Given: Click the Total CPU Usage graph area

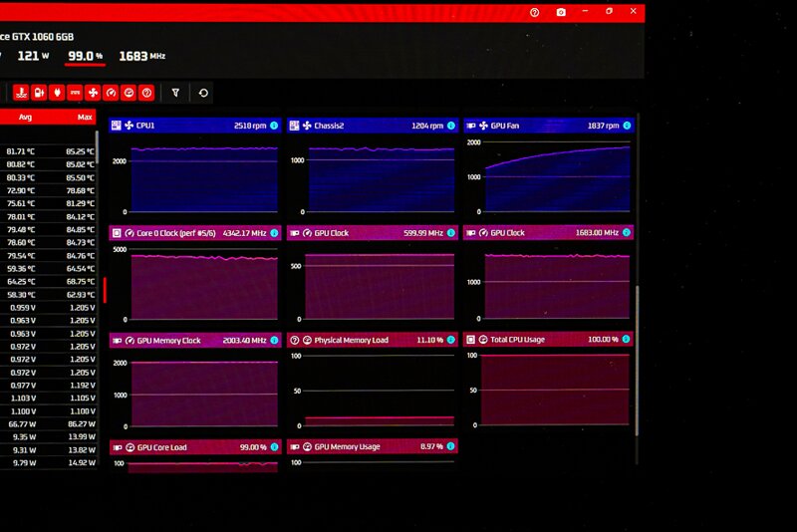Looking at the screenshot, I should point(555,390).
